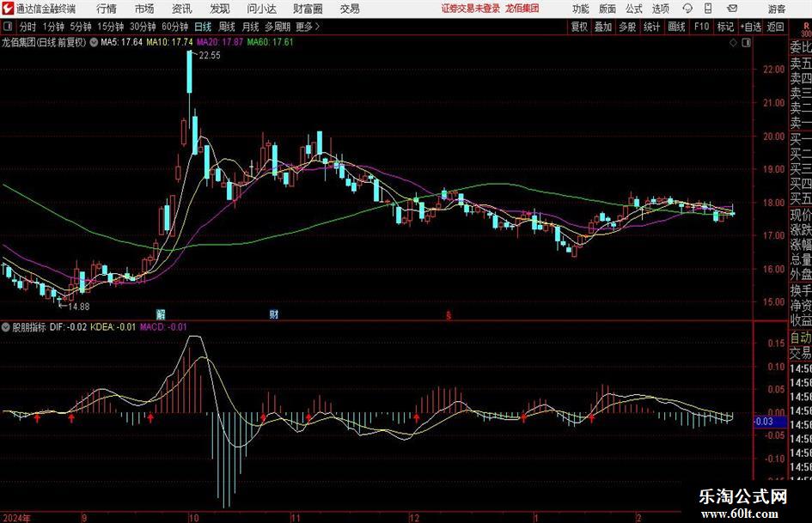
Task: Click the MA10: 17.74 label
Action: pos(170,42)
